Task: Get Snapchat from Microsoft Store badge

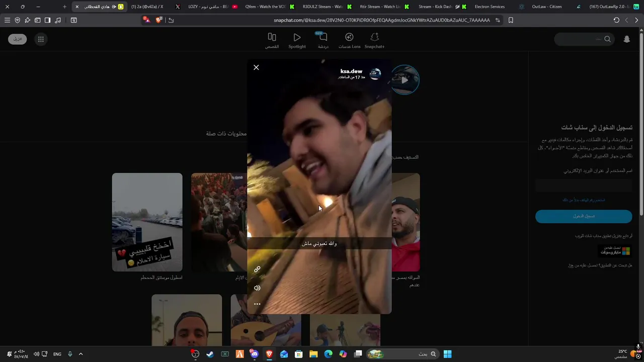Action: [x=616, y=250]
